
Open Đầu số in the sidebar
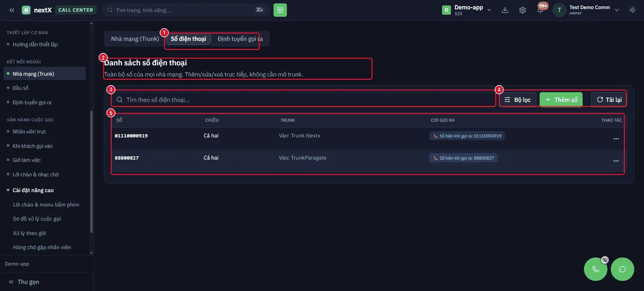[21, 88]
